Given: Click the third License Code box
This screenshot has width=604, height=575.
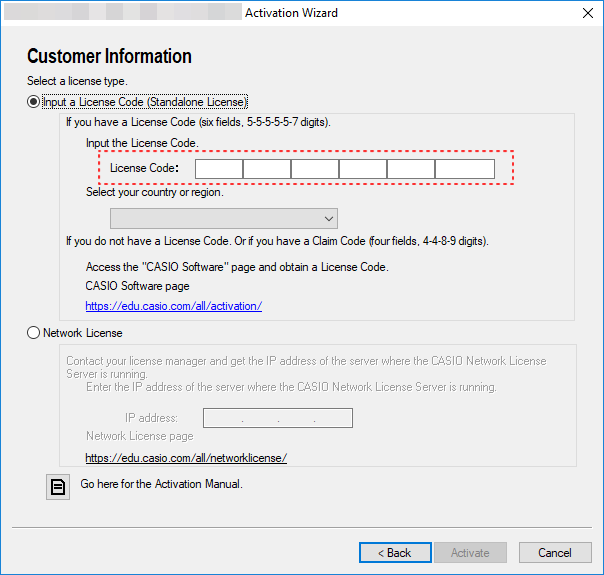Looking at the screenshot, I should (315, 168).
